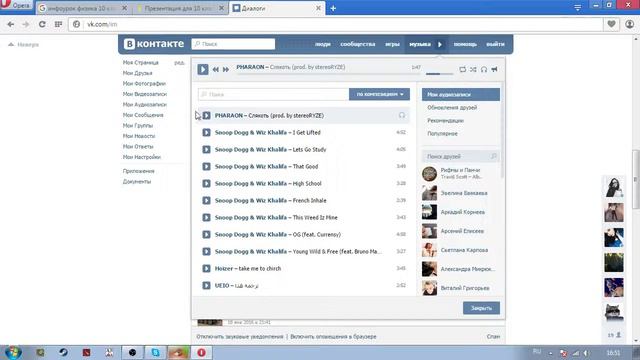Screen dimensions: 640x360
Task: Select friend Светлана Карпова
Action: 464,250
